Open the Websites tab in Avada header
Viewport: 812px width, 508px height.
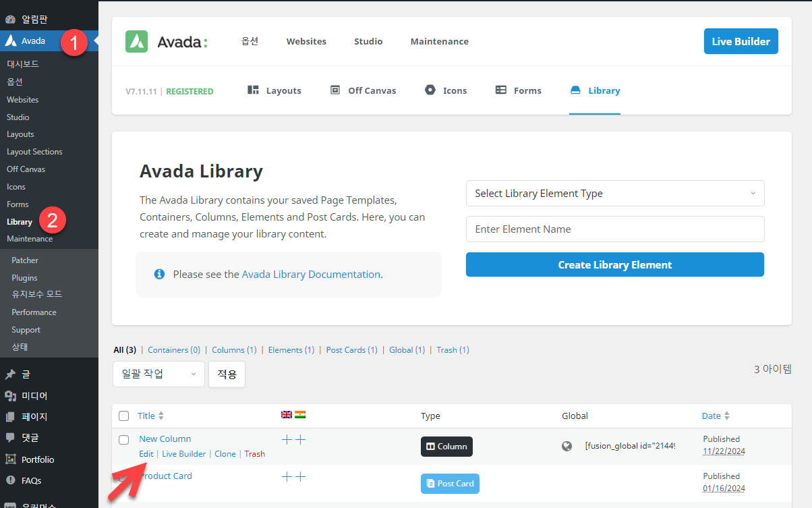[x=306, y=41]
